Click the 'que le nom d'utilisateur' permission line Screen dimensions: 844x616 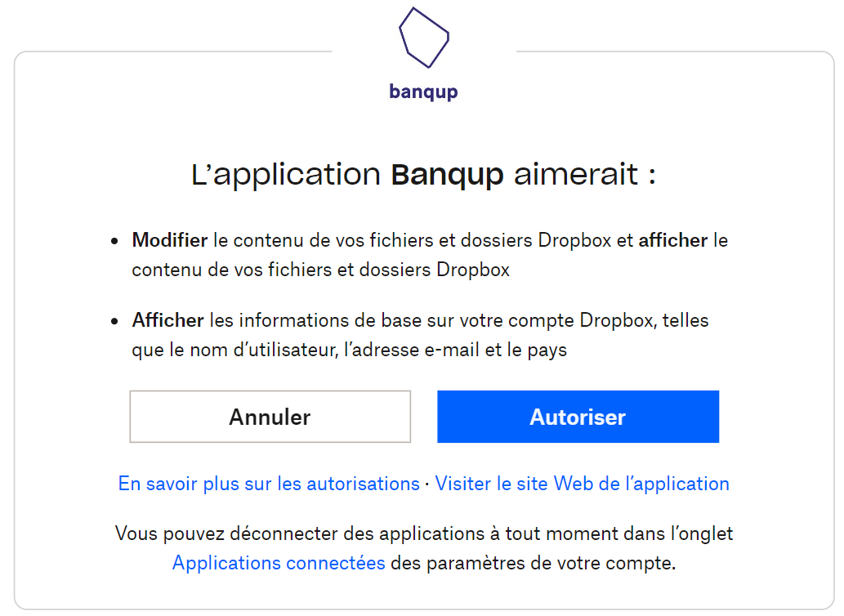350,350
